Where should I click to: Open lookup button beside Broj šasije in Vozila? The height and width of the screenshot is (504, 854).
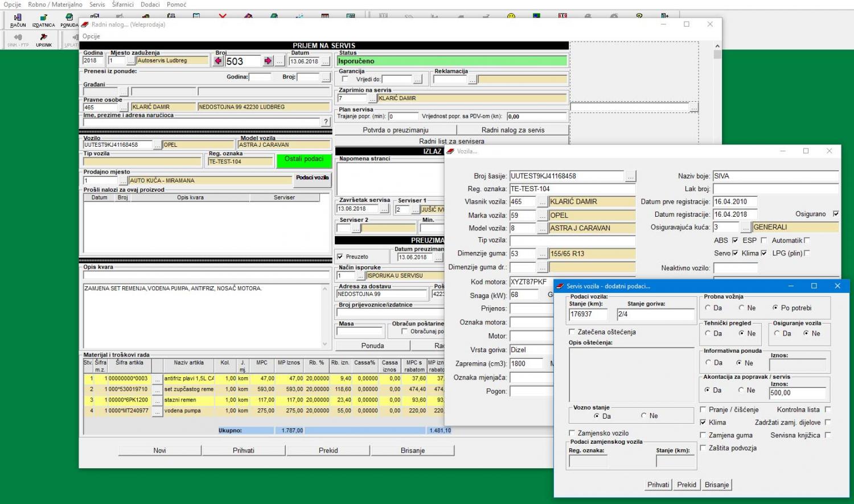[x=630, y=176]
